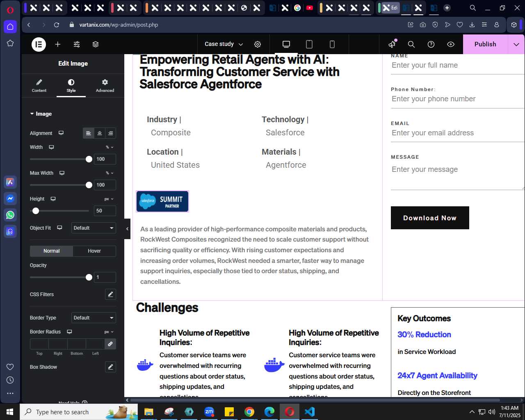525x420 pixels.
Task: Toggle responsive icon next to Border Radius
Action: click(x=69, y=331)
